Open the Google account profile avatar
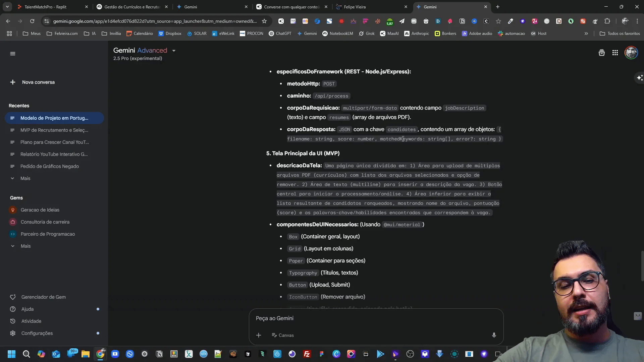The width and height of the screenshot is (644, 362). tap(631, 53)
